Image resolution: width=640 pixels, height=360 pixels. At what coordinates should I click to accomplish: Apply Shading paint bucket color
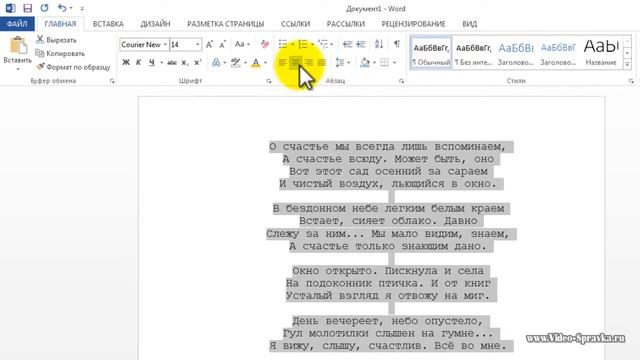point(365,62)
